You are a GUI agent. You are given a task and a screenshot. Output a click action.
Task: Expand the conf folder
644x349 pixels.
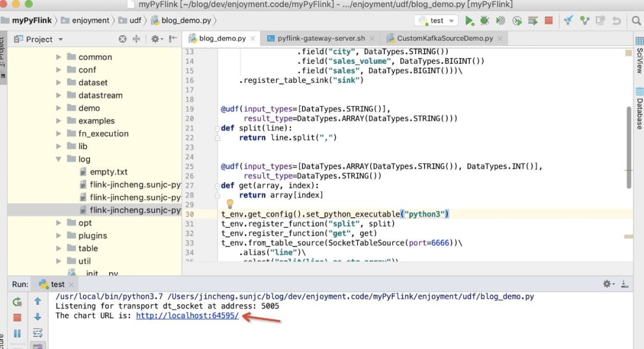coord(58,70)
